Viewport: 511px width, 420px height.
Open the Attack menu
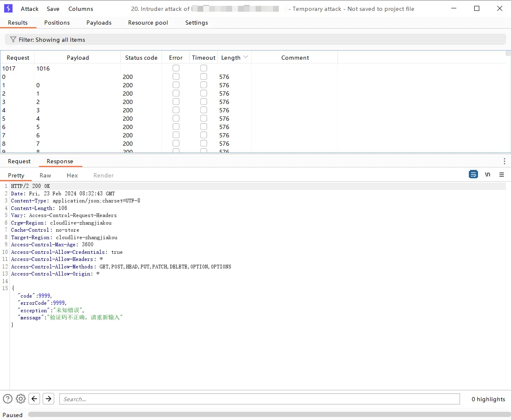(30, 9)
